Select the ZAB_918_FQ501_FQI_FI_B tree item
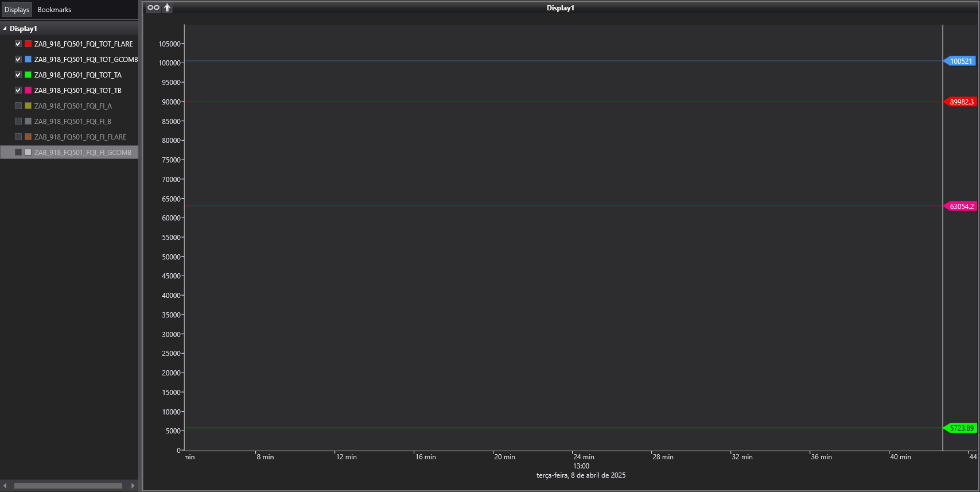This screenshot has height=492, width=980. [73, 121]
